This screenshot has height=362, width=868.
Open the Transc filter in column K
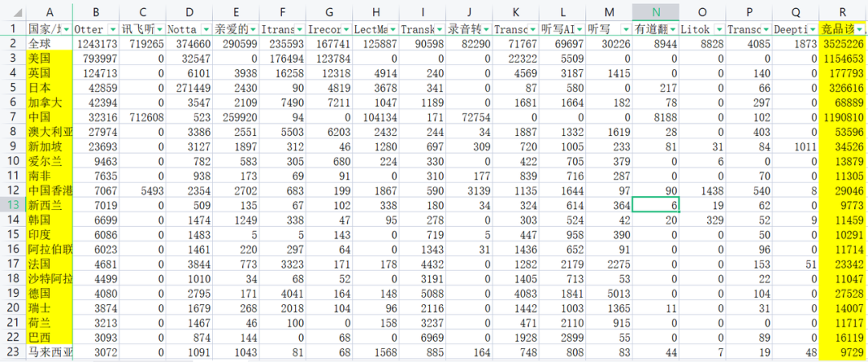coord(533,29)
